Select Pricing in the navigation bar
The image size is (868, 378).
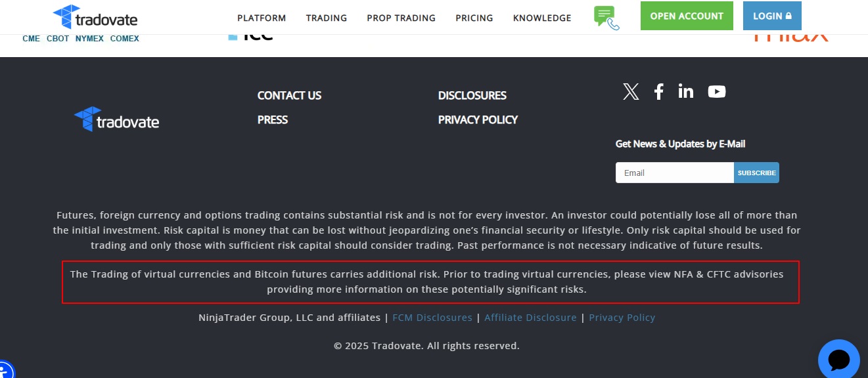click(474, 18)
